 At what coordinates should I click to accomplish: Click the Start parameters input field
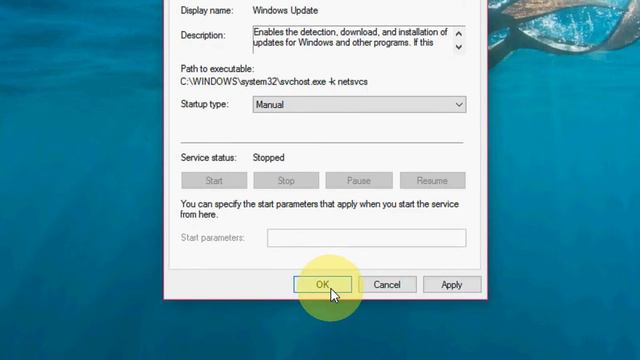[367, 238]
